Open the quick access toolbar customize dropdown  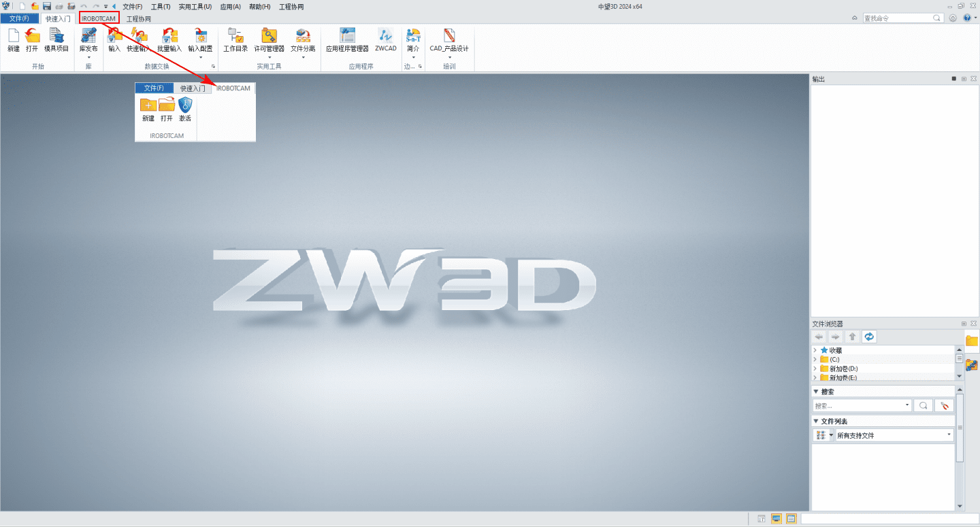[x=105, y=6]
